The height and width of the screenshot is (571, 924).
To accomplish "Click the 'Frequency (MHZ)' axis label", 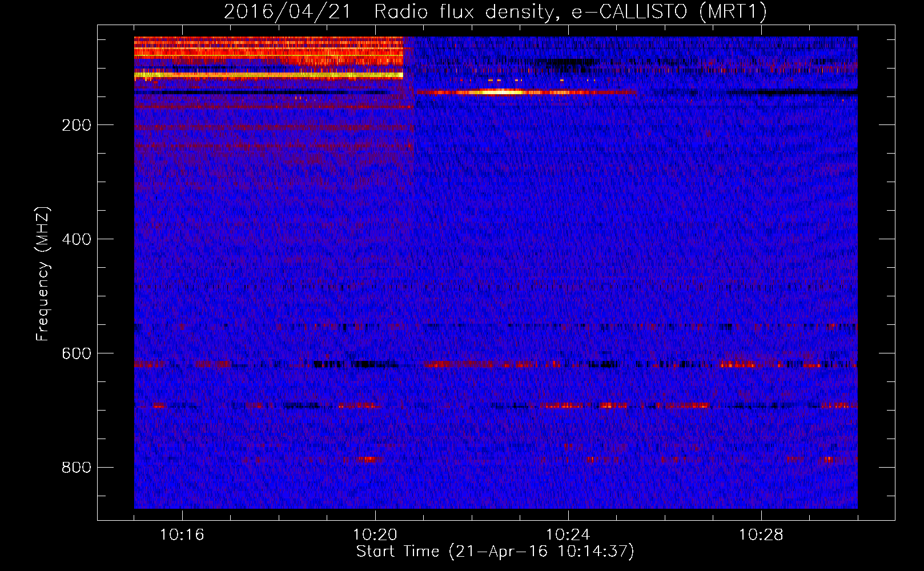I will pos(43,274).
